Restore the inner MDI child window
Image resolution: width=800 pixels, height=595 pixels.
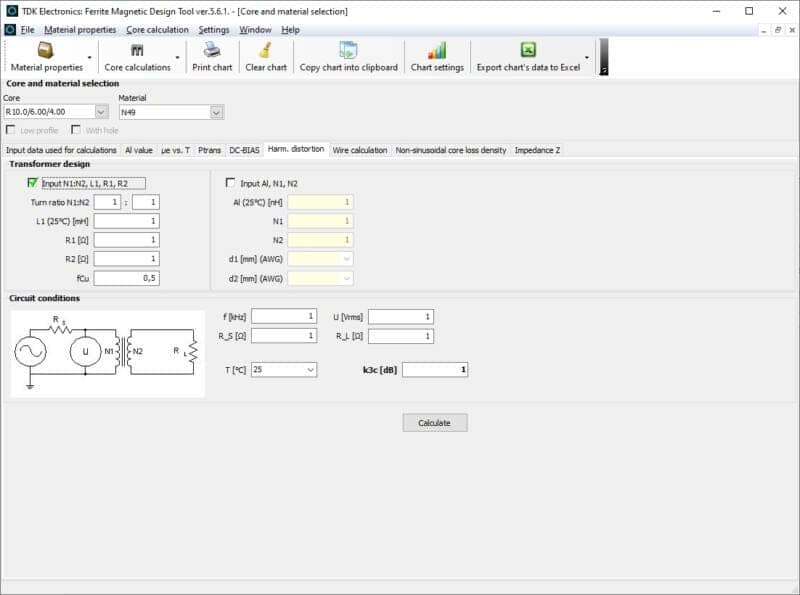[x=778, y=30]
